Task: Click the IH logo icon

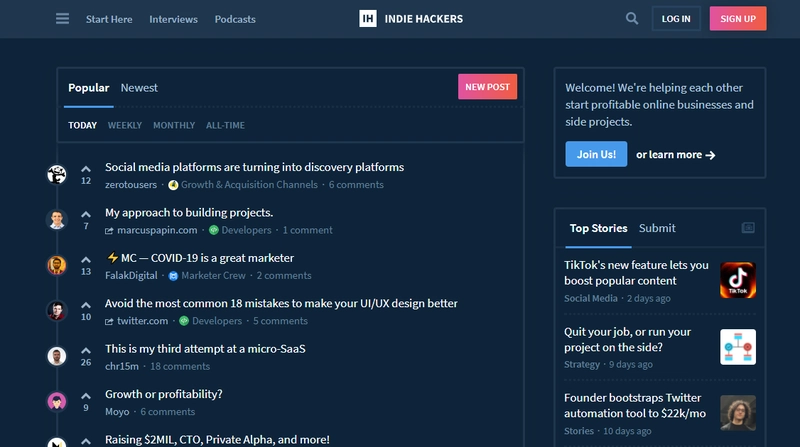Action: pos(368,19)
